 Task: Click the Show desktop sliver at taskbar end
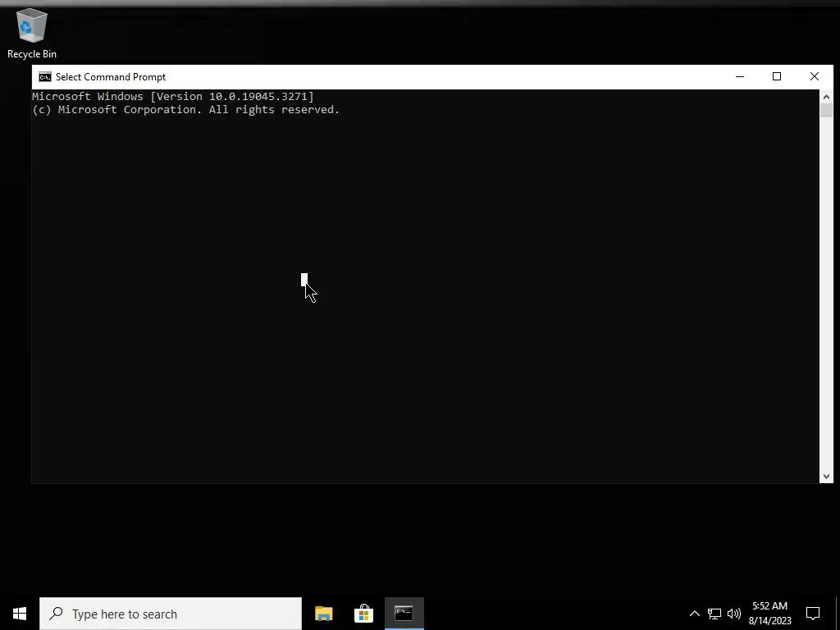pyautogui.click(x=838, y=614)
